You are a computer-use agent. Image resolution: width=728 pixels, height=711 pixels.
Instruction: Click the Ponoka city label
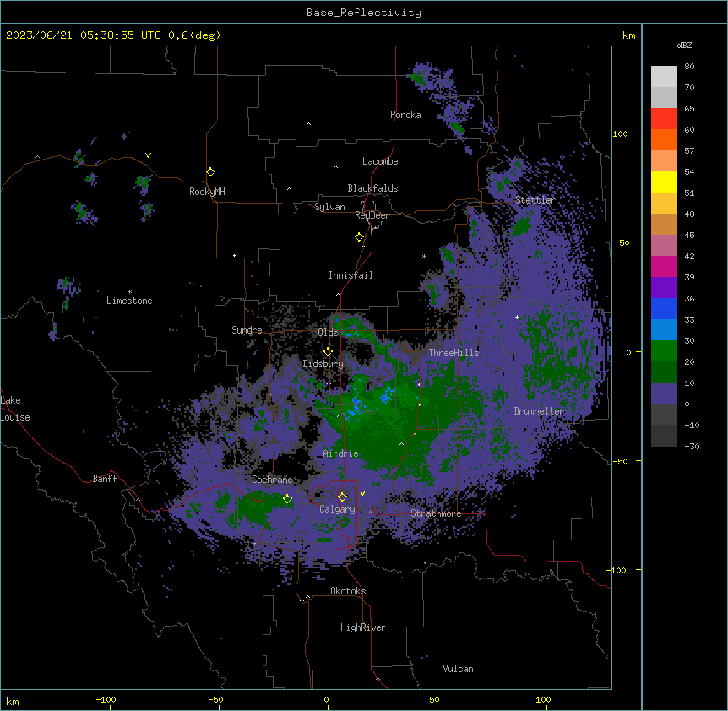click(405, 115)
